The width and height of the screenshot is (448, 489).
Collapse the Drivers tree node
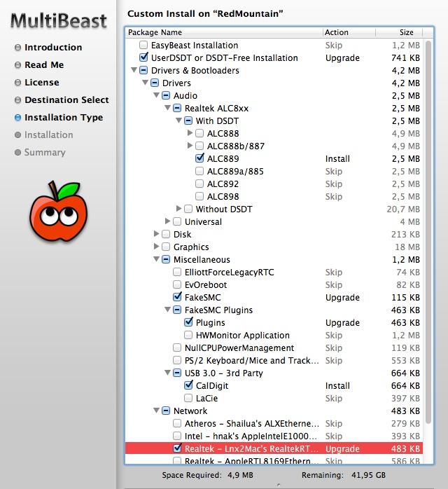click(x=145, y=83)
